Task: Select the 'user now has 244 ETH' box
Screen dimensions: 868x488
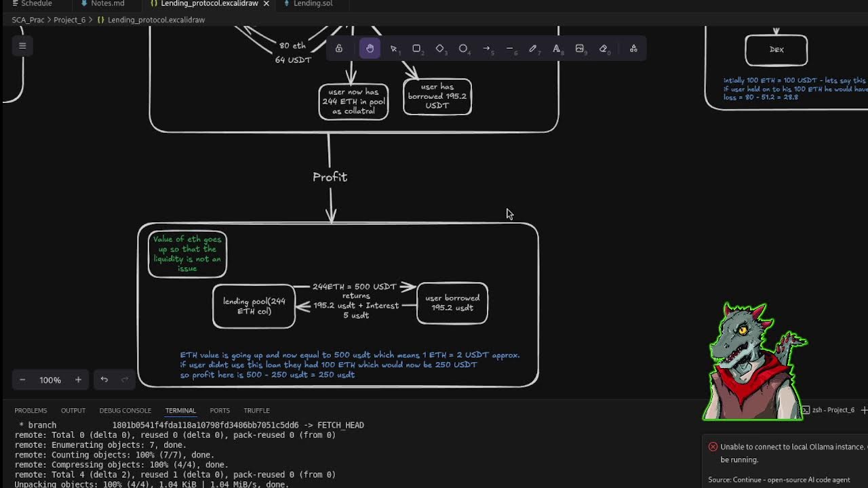Action: [353, 102]
